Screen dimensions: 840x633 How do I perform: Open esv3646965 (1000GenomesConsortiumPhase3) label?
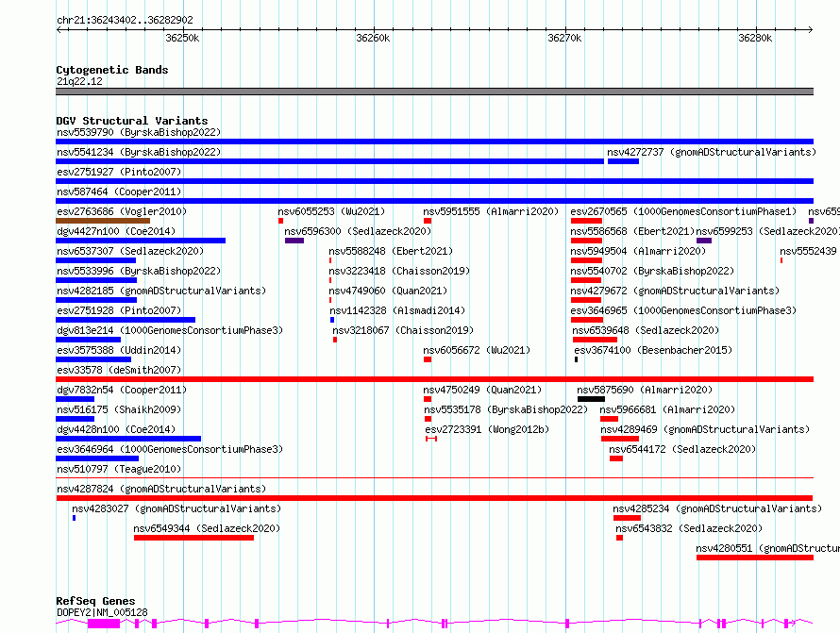683,310
